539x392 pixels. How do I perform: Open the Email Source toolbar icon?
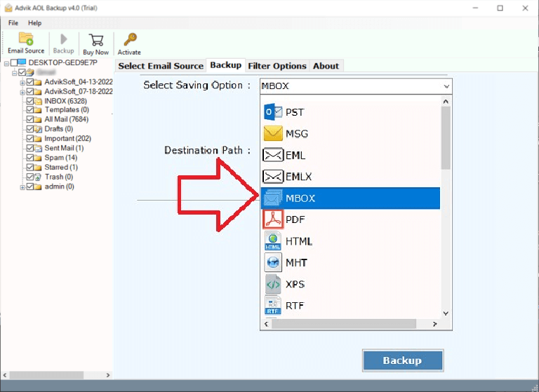click(x=26, y=39)
